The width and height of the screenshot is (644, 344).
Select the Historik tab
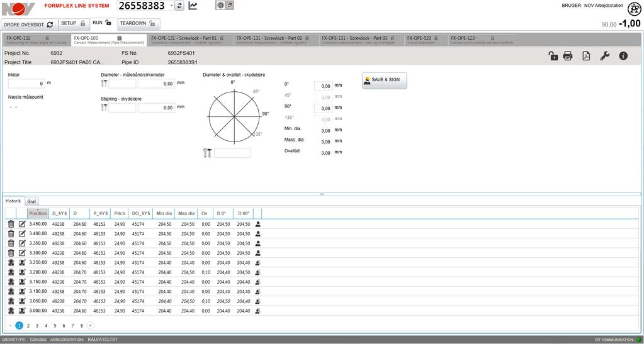click(x=13, y=201)
